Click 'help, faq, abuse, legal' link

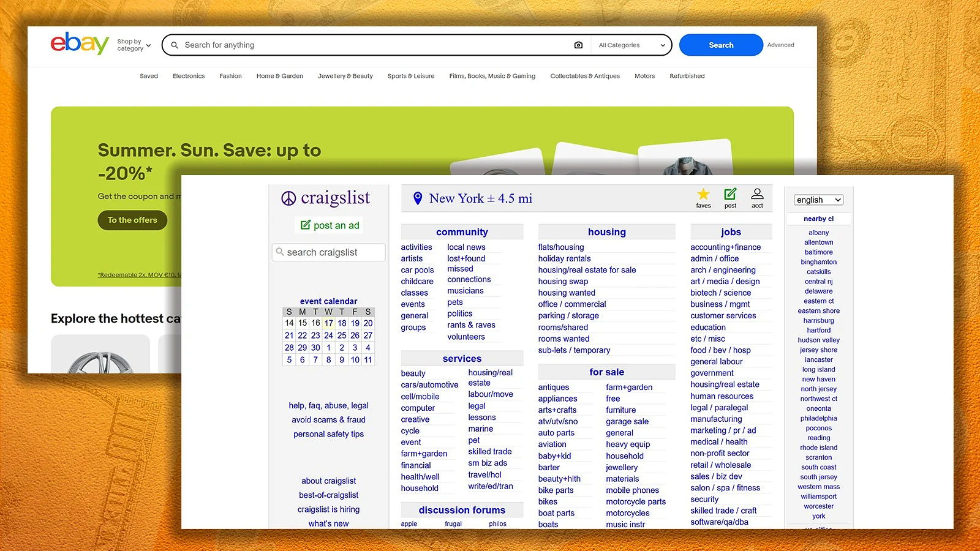point(328,406)
